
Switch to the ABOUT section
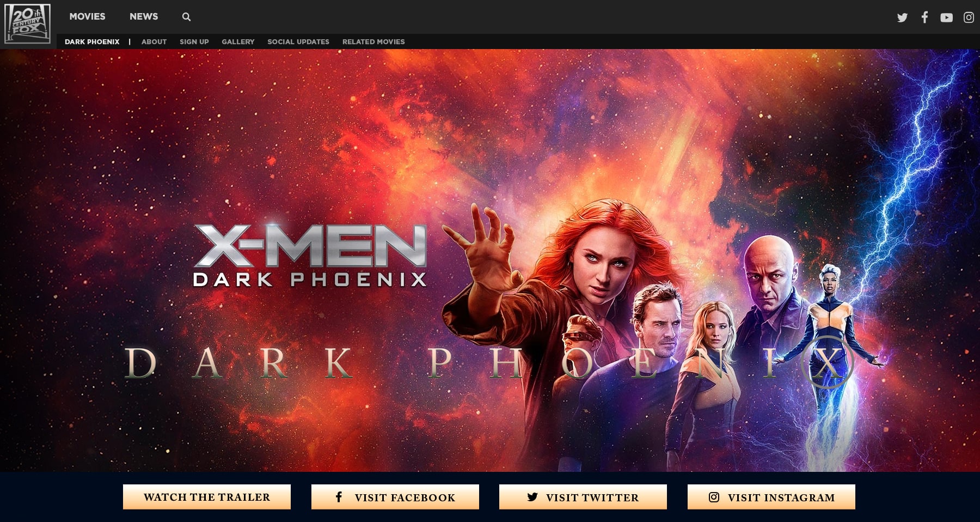click(154, 41)
